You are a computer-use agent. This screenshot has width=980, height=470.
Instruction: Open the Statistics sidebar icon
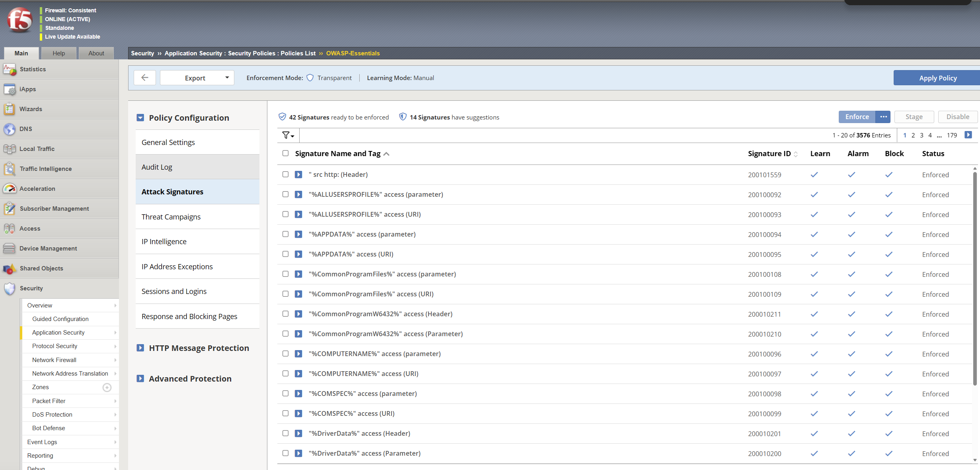pyautogui.click(x=10, y=69)
